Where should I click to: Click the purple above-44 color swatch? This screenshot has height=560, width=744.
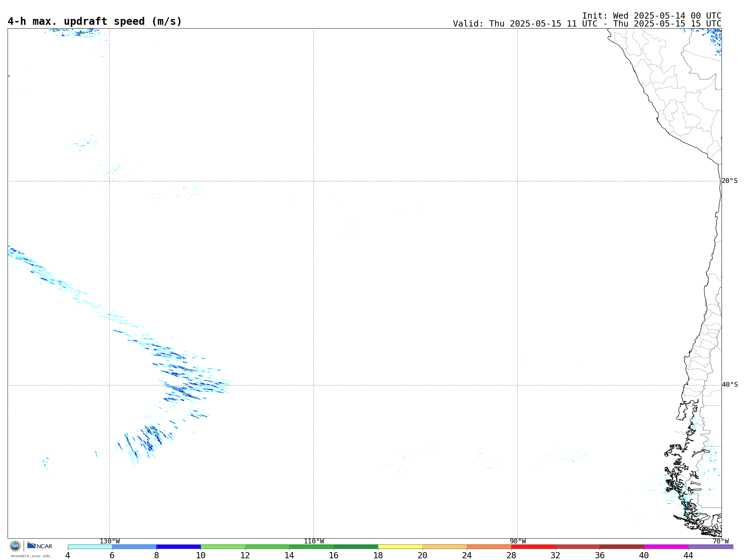pos(711,547)
